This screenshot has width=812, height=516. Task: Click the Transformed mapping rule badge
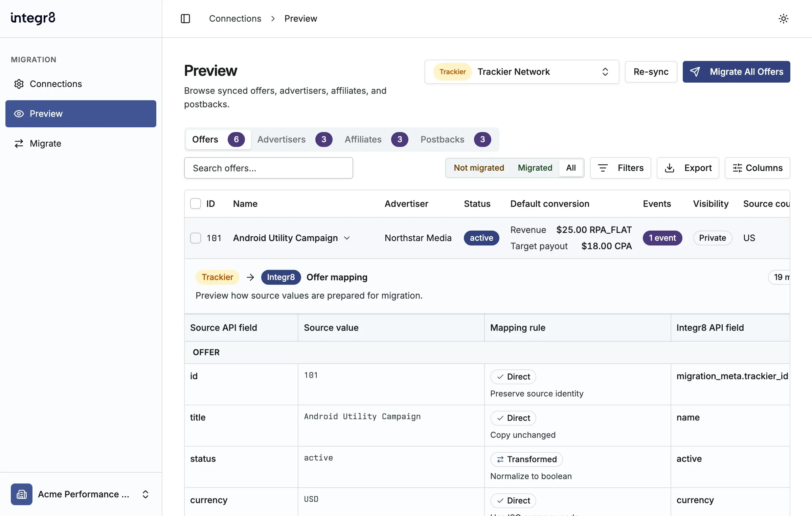tap(526, 459)
